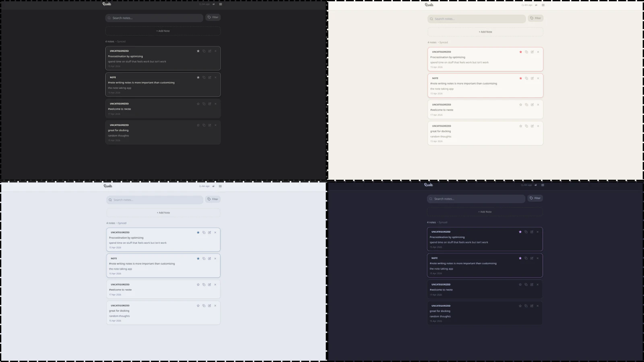Viewport: 644px width, 362px height.
Task: Click + Add Note in light blue panel
Action: pos(163,213)
